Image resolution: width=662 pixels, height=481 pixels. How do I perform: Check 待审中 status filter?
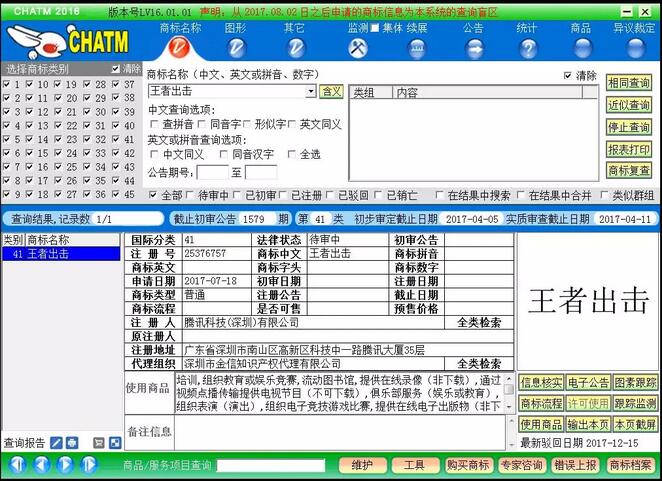(190, 195)
